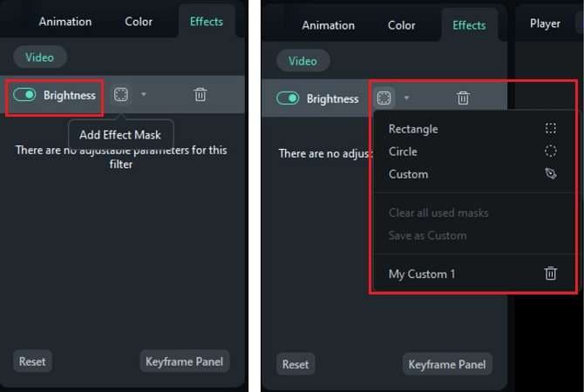Click the Video pill above the Add Effect Mask tooltip
The height and width of the screenshot is (392, 584).
[39, 57]
